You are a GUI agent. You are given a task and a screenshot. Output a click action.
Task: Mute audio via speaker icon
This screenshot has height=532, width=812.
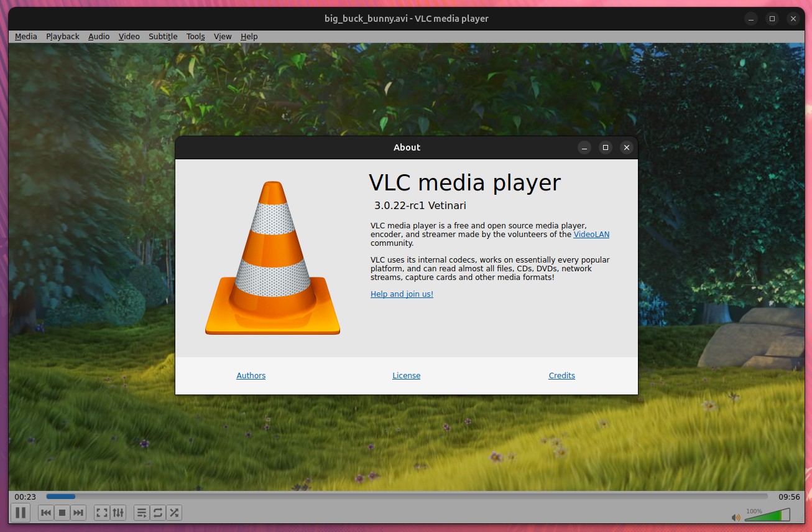736,516
